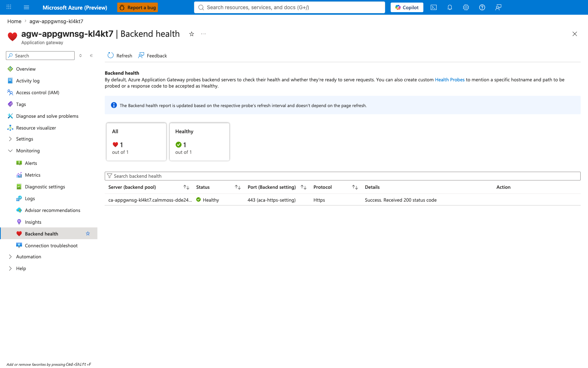588x368 pixels.
Task: Sort by Protocol column arrows
Action: [355, 187]
